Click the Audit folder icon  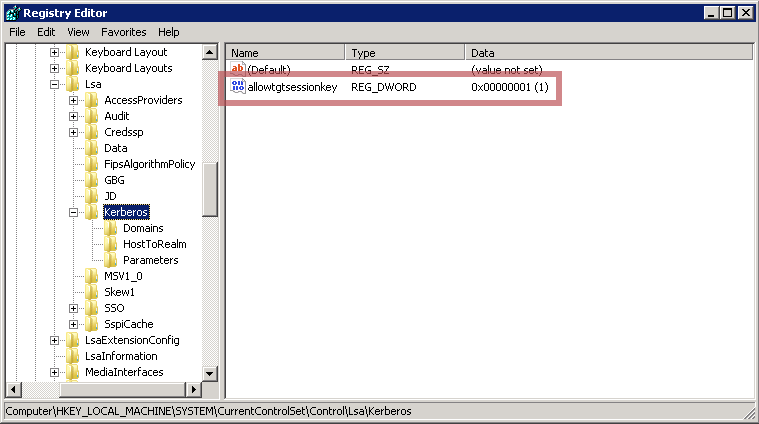pos(91,116)
